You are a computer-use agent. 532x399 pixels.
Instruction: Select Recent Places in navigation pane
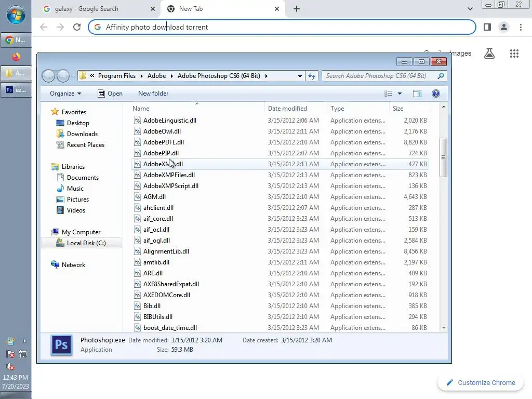coord(86,145)
